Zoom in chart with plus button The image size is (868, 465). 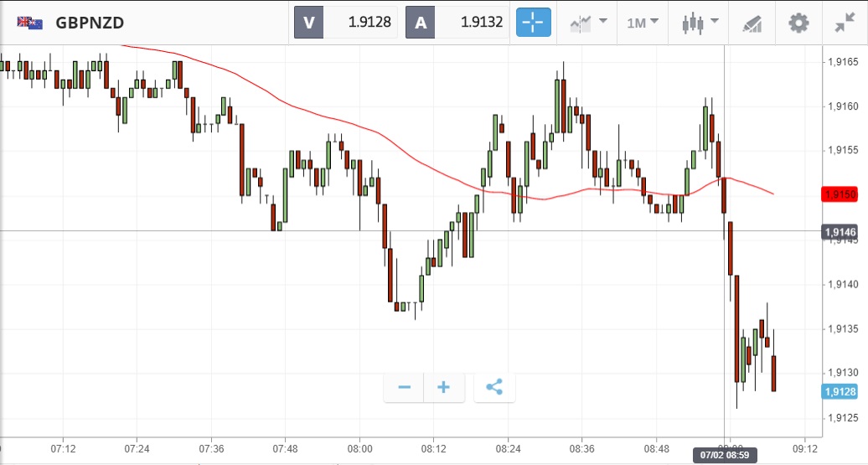443,387
